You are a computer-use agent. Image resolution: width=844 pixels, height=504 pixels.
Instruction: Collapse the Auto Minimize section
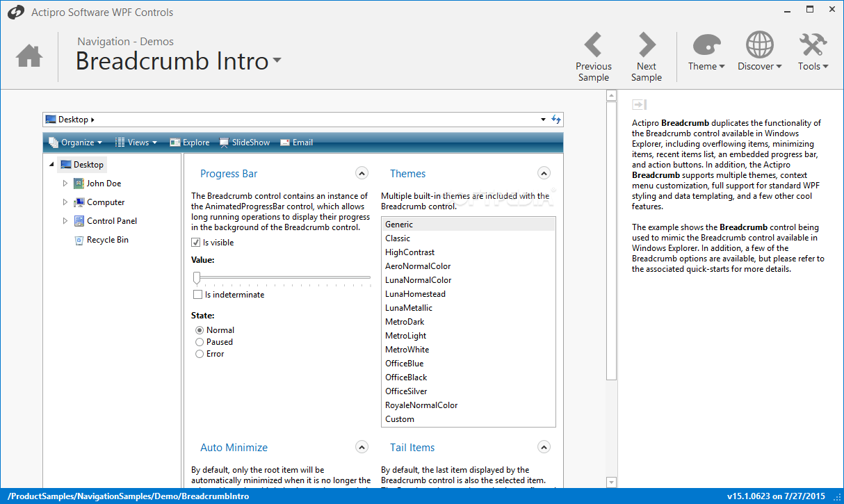(362, 447)
